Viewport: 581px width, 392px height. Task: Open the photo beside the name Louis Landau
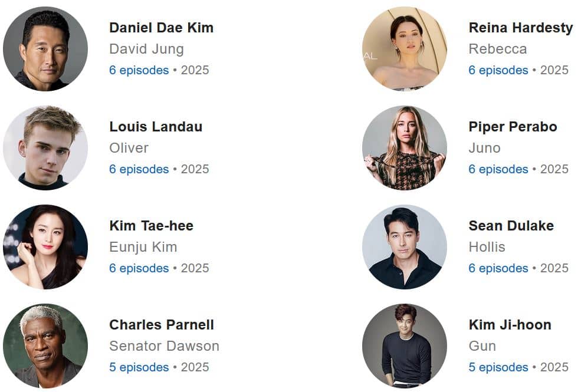45,148
